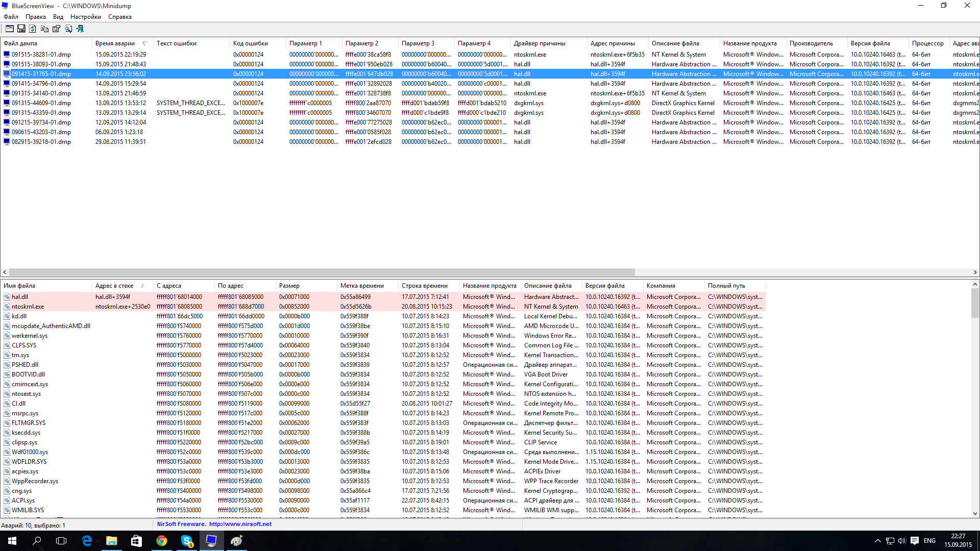Sort by Время аварии column header
The image size is (980, 551).
tap(115, 43)
